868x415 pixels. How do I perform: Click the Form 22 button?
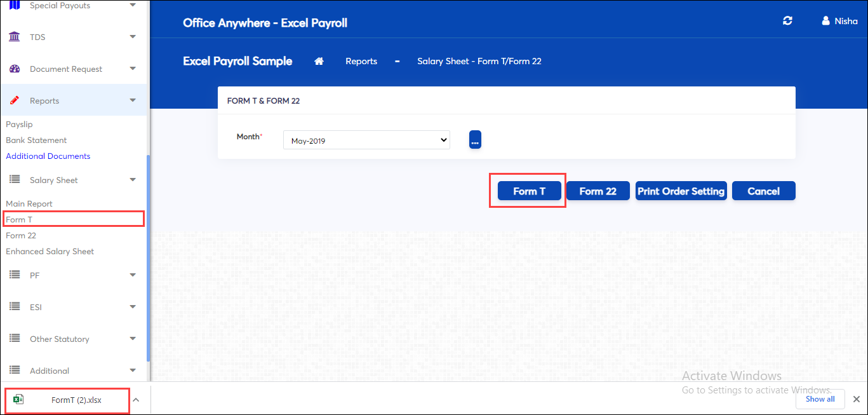point(598,191)
